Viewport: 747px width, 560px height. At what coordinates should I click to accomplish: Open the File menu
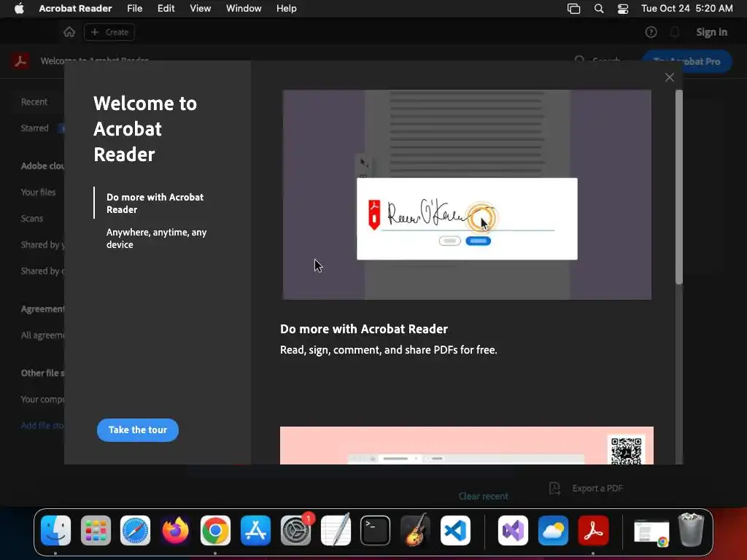click(134, 8)
